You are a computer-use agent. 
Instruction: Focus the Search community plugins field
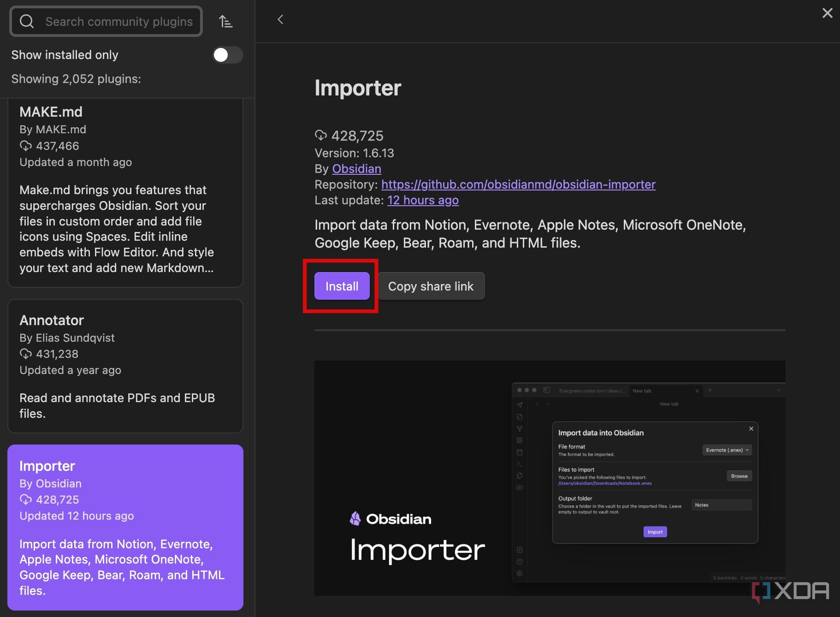(x=106, y=21)
